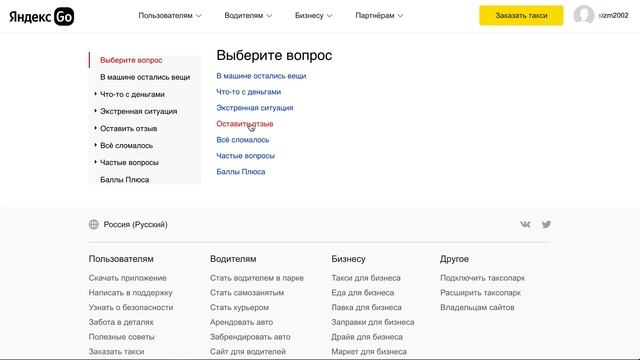Click footer heading Пользователям

[121, 259]
